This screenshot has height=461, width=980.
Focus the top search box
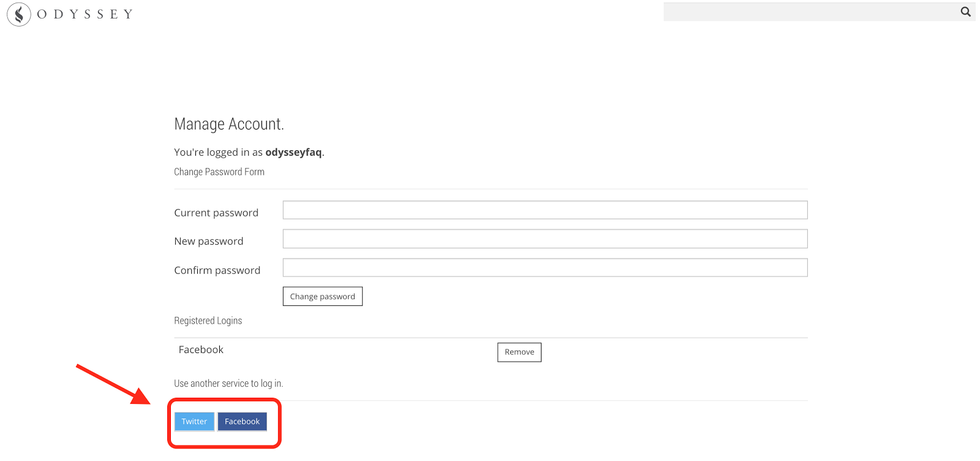pyautogui.click(x=810, y=12)
